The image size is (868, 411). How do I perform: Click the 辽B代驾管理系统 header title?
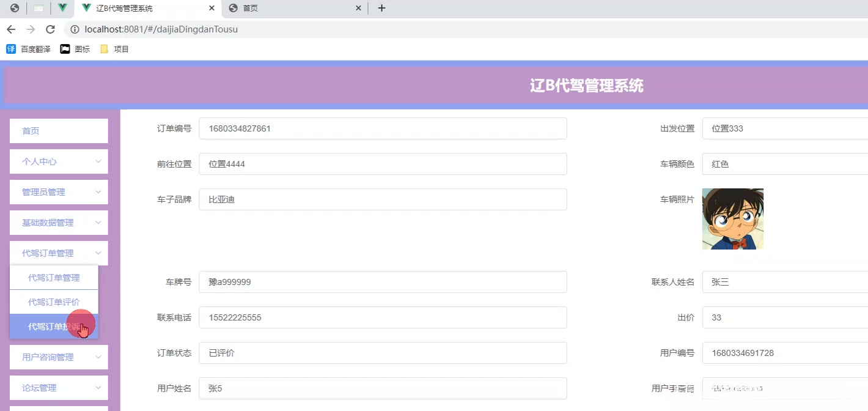[x=587, y=85]
